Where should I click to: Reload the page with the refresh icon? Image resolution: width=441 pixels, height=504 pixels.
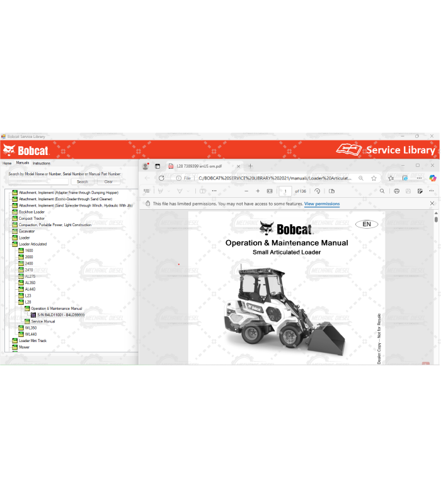point(161,178)
